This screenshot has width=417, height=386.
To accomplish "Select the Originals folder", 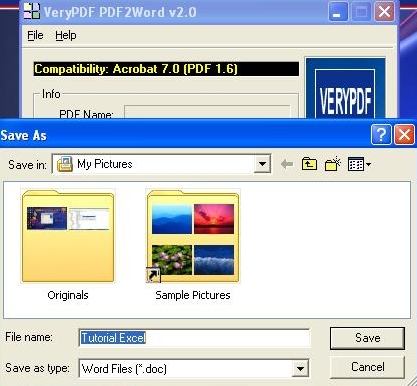I will pyautogui.click(x=68, y=236).
